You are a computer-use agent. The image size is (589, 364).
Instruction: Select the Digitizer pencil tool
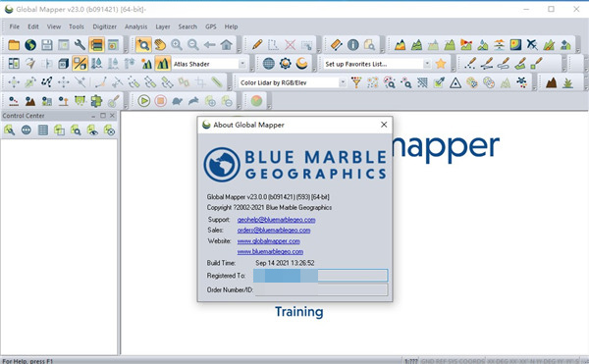257,45
